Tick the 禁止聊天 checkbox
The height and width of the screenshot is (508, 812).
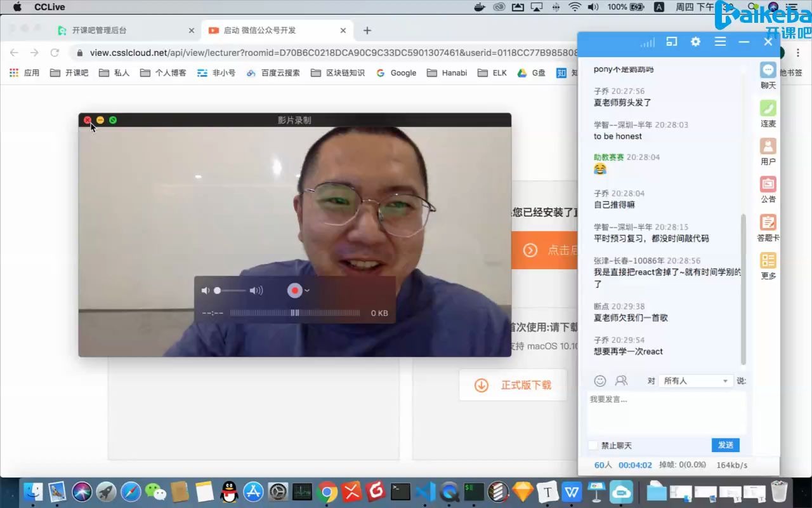pyautogui.click(x=593, y=446)
